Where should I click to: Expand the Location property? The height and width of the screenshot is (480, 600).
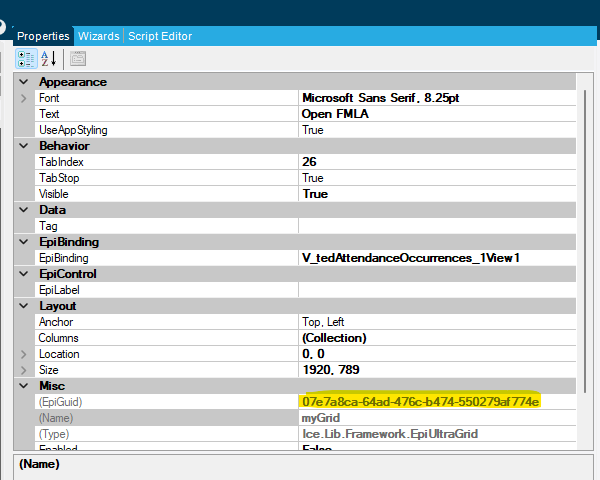pos(24,354)
